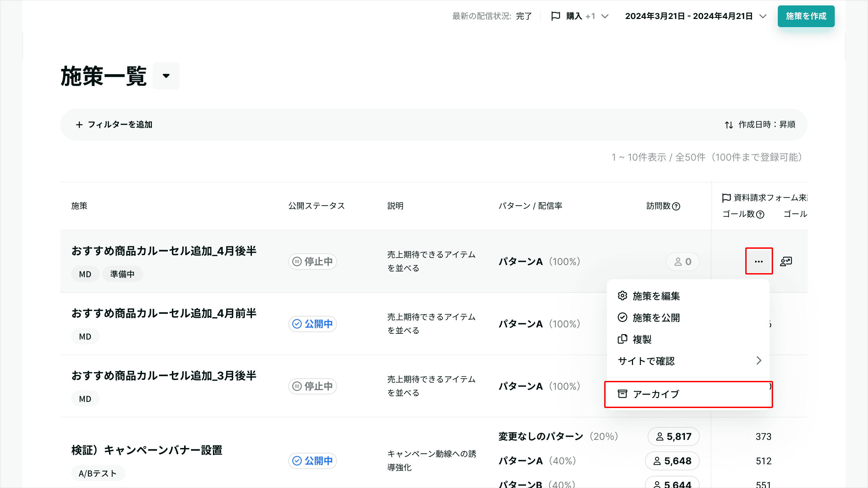Toggle 停止中 status of 3月後半 campaign
The height and width of the screenshot is (488, 868).
pyautogui.click(x=313, y=386)
